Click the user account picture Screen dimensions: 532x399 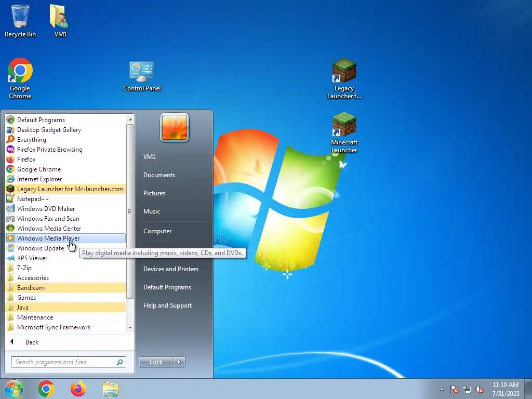pyautogui.click(x=175, y=127)
